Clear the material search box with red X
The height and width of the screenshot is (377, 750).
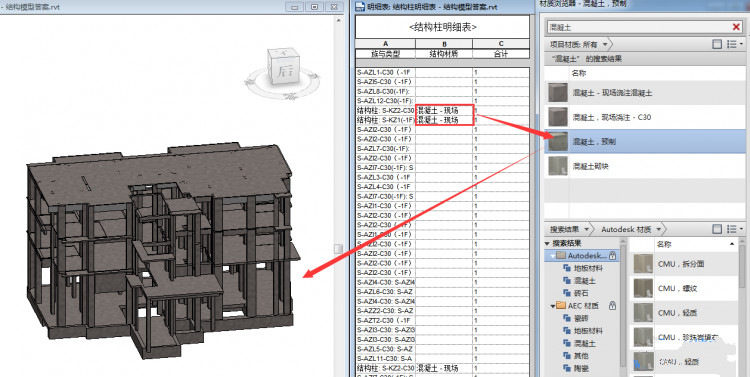736,27
